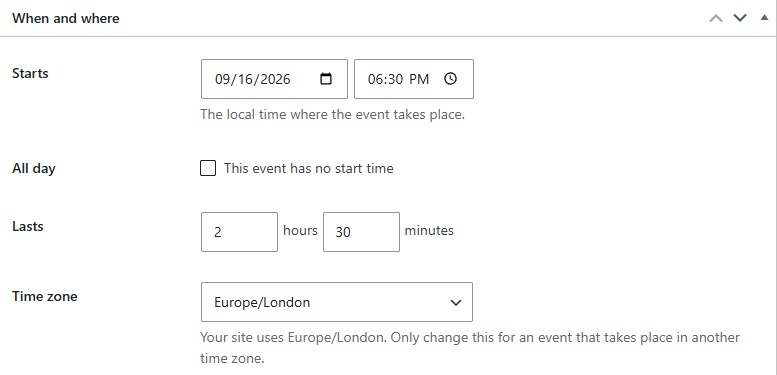Click the Starts date field 09/16/2026

point(275,79)
